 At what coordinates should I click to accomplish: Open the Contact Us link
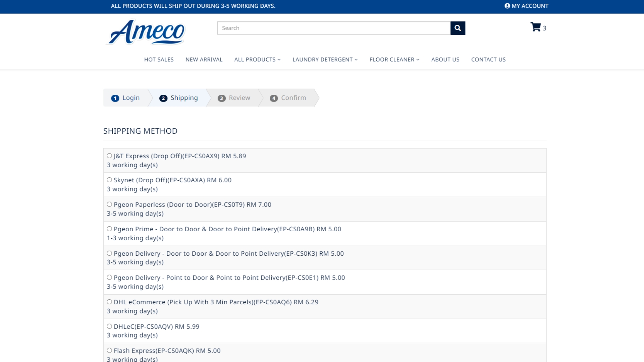point(488,60)
